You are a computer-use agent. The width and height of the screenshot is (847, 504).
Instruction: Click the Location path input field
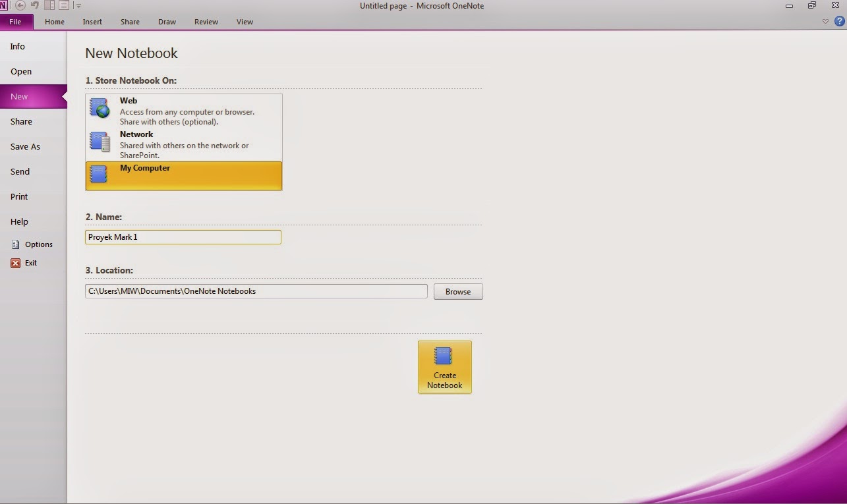tap(256, 291)
